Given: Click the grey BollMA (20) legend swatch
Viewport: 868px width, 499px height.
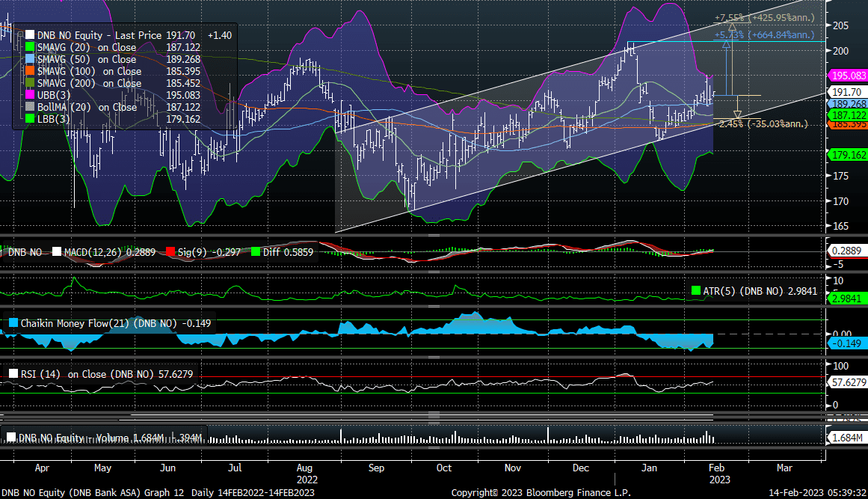Looking at the screenshot, I should pos(30,108).
